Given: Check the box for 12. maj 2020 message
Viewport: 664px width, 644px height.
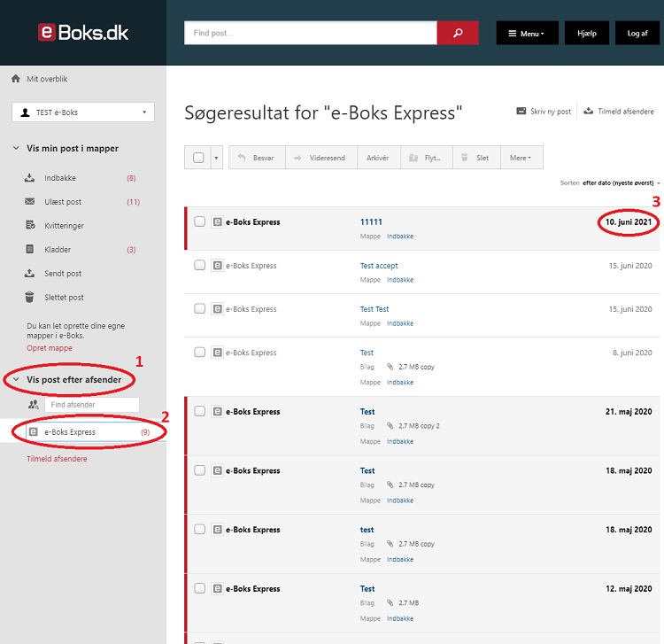Looking at the screenshot, I should [199, 588].
